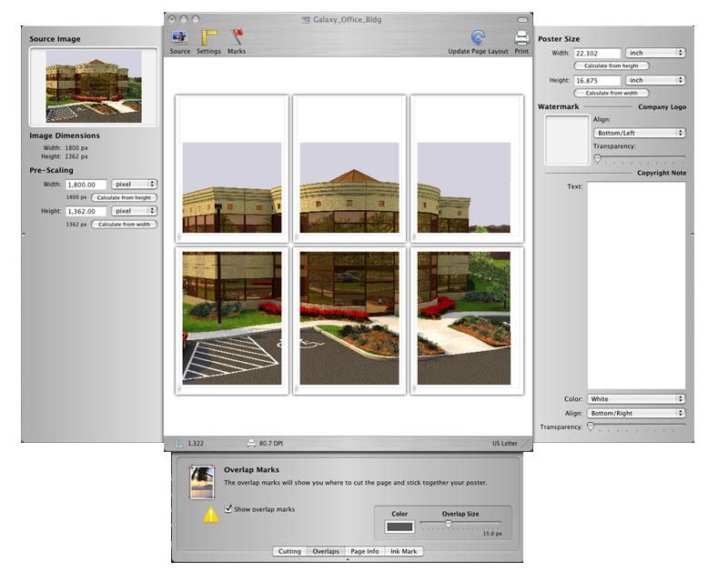Click Pre-Scaling Calculate from width button
The image size is (728, 582).
(124, 225)
